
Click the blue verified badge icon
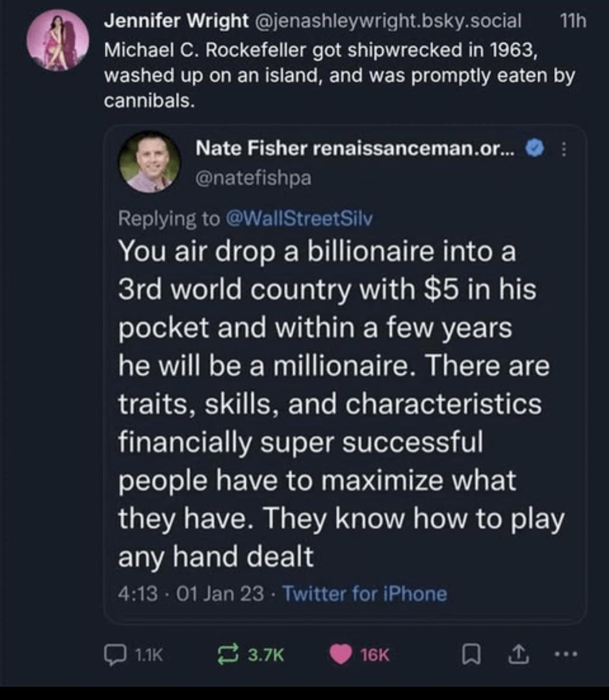[x=535, y=149]
